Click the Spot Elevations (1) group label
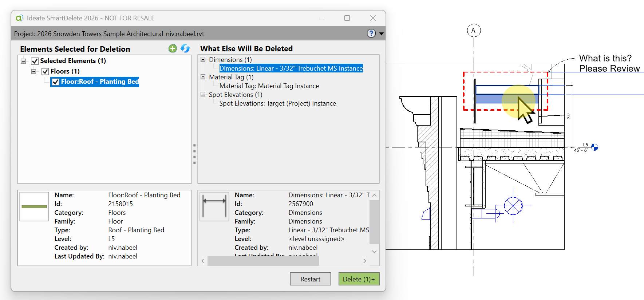 (236, 95)
